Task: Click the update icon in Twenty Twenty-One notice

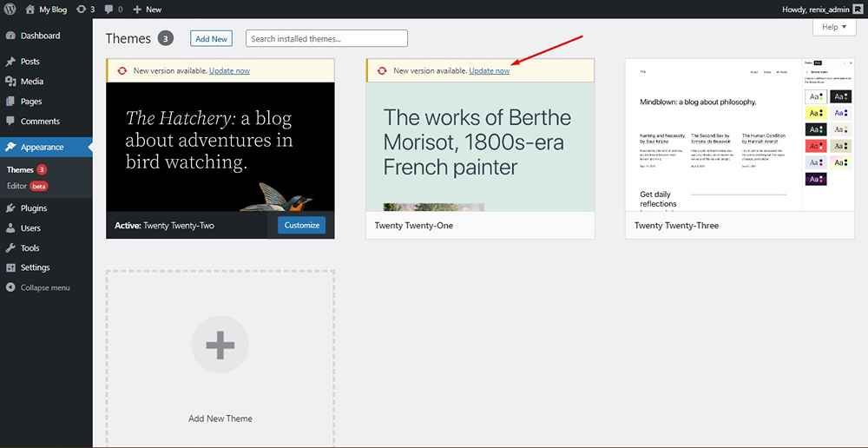Action: click(381, 71)
